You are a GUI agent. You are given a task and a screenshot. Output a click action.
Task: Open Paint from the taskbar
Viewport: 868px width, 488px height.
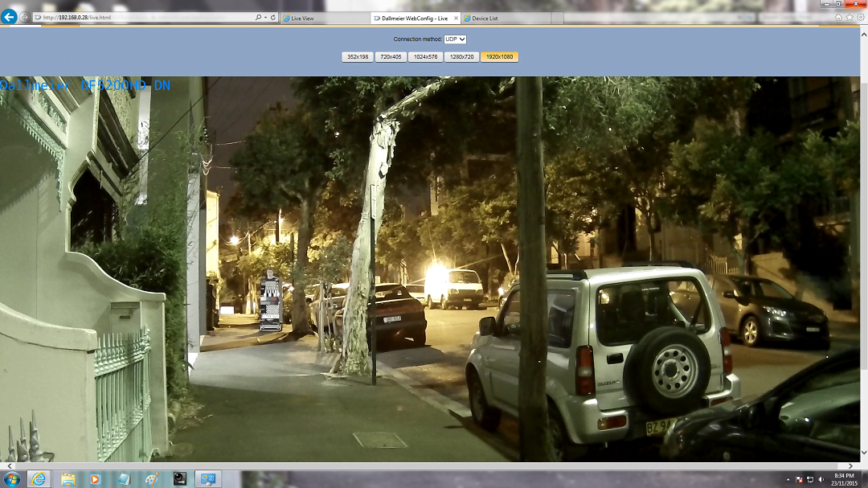pyautogui.click(x=152, y=479)
